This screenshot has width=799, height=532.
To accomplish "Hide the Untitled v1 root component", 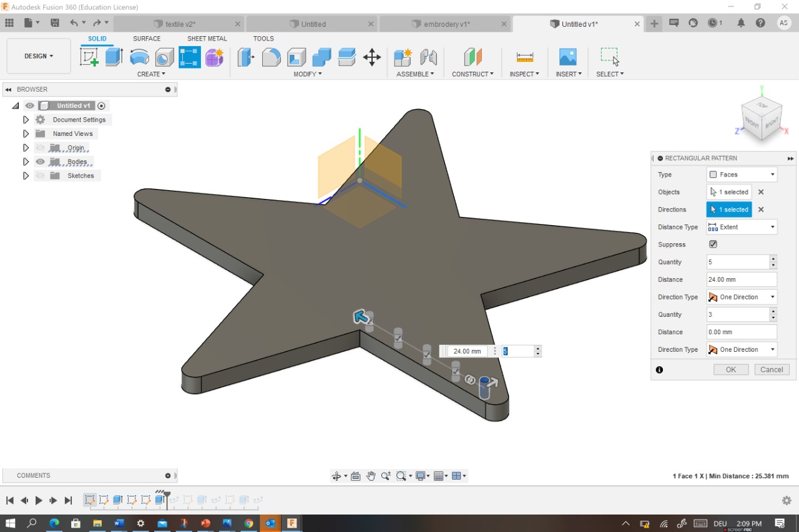I will [x=29, y=106].
